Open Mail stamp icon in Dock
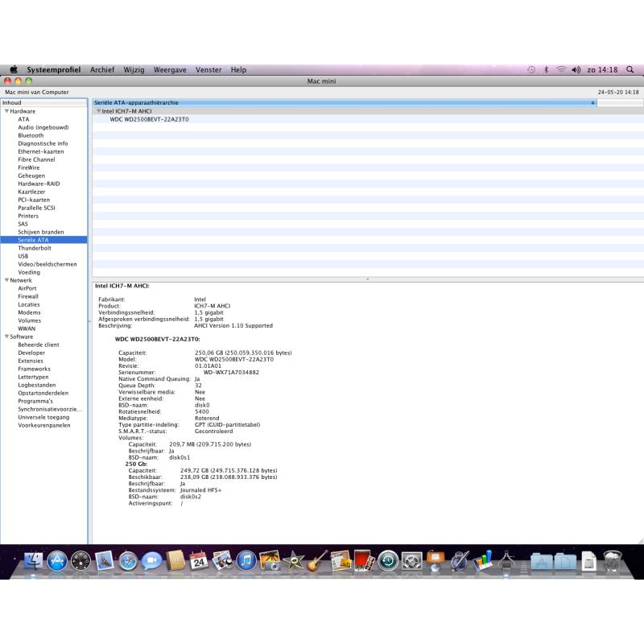Viewport: 644px width, 644px height. click(105, 560)
